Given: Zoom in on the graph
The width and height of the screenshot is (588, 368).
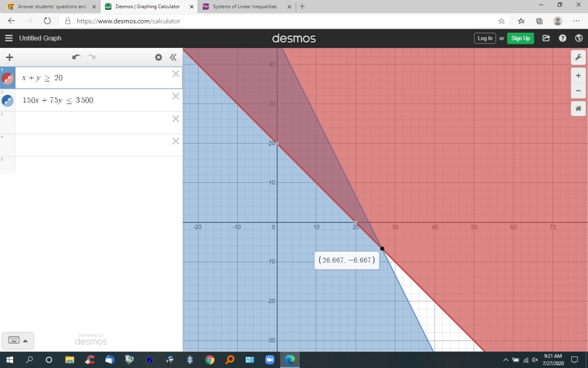Looking at the screenshot, I should 578,75.
